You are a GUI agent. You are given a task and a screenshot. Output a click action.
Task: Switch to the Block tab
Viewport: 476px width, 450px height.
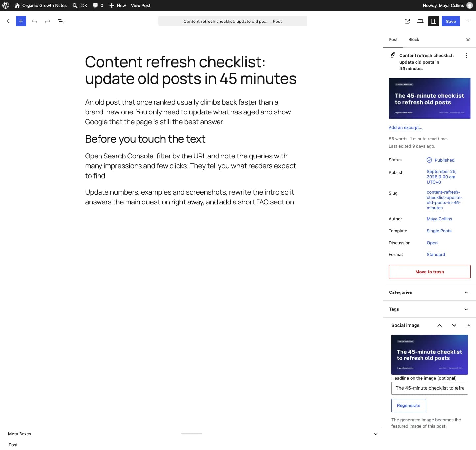coord(414,39)
